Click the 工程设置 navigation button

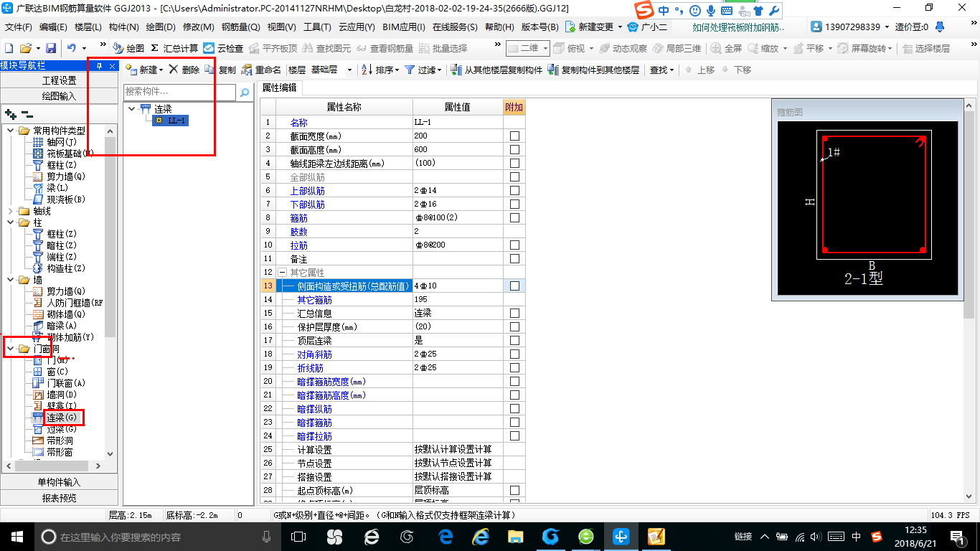pyautogui.click(x=59, y=80)
